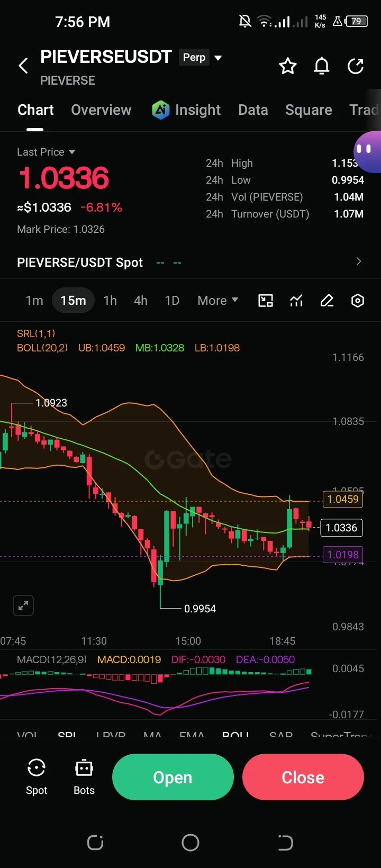Screen dimensions: 381x868
Task: Tap the 1.0198 lower band price tag
Action: pyautogui.click(x=343, y=555)
